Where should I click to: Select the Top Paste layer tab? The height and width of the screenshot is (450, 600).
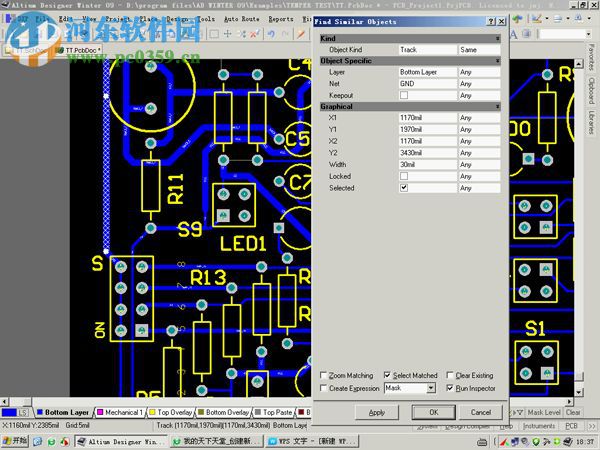pos(274,412)
